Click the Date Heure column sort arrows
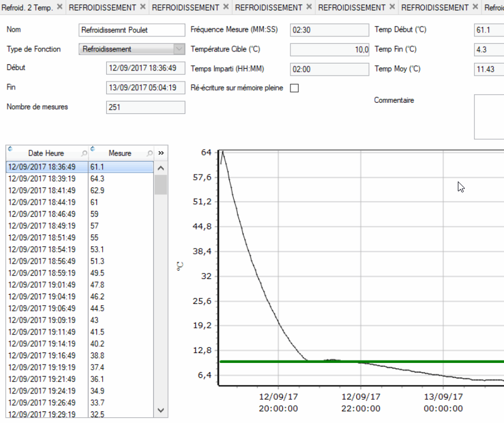504x423 pixels. tap(10, 149)
